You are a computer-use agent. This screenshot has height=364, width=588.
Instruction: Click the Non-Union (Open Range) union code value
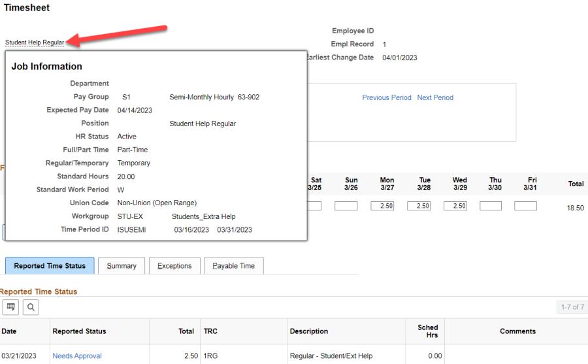click(x=157, y=203)
